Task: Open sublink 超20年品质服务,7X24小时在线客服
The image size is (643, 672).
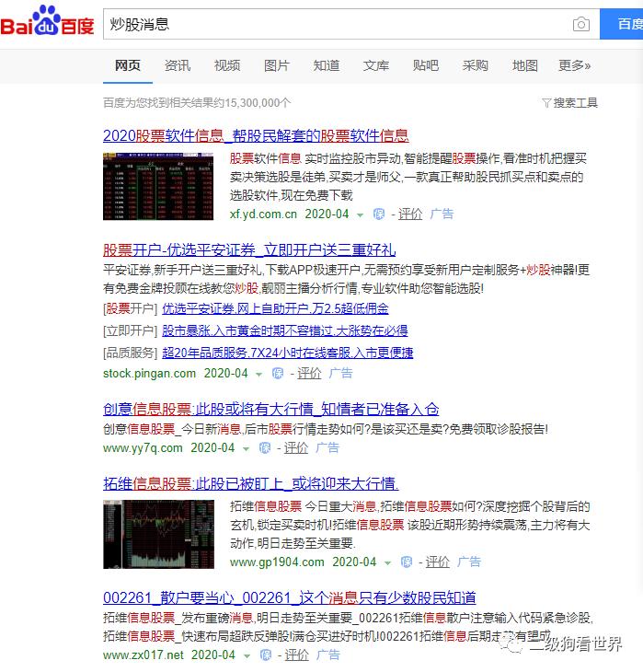Action: (287, 353)
